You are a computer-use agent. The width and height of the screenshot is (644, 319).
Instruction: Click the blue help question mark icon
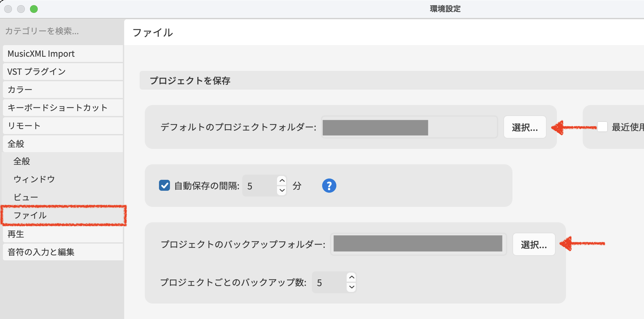click(x=329, y=186)
